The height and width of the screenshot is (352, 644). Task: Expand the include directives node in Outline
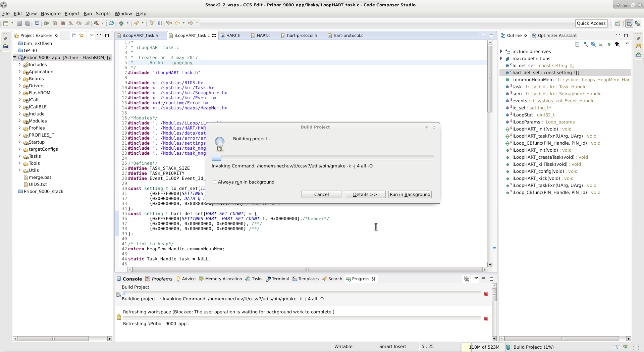[x=501, y=51]
